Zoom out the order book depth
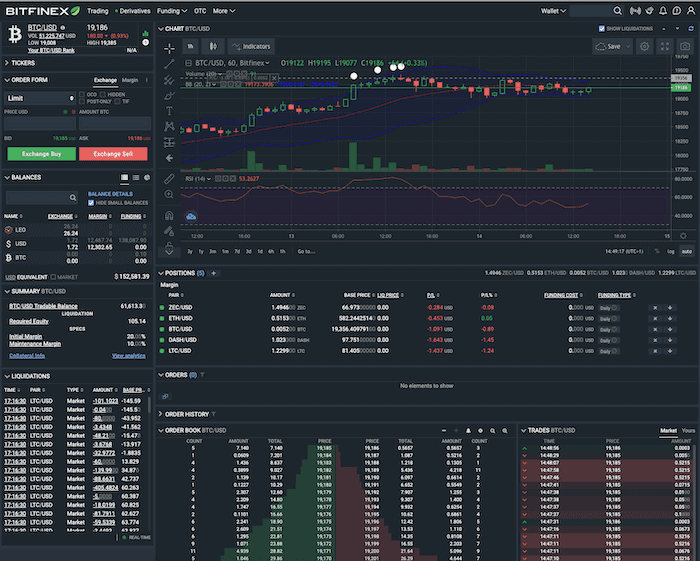Image resolution: width=700 pixels, height=561 pixels. (492, 431)
